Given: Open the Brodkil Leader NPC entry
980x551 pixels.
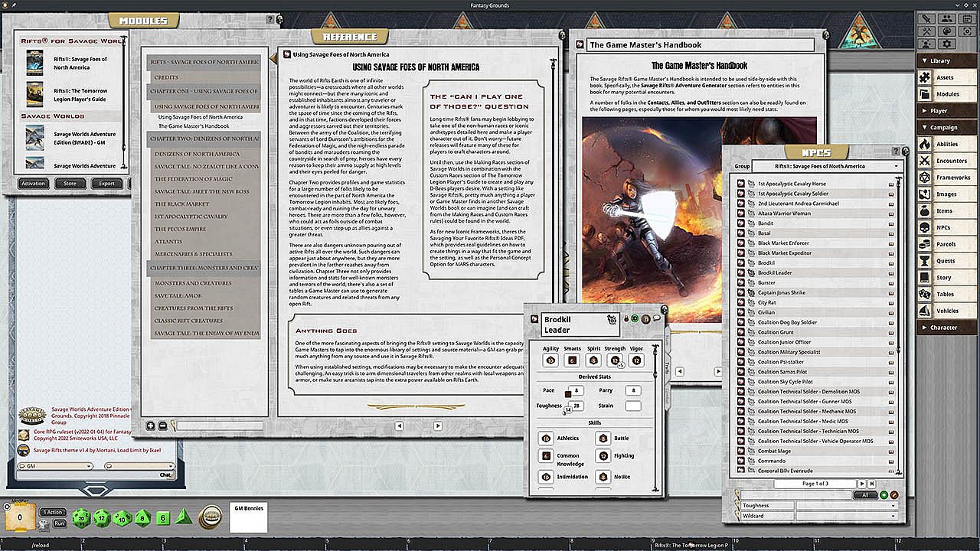Looking at the screenshot, I should [x=775, y=272].
